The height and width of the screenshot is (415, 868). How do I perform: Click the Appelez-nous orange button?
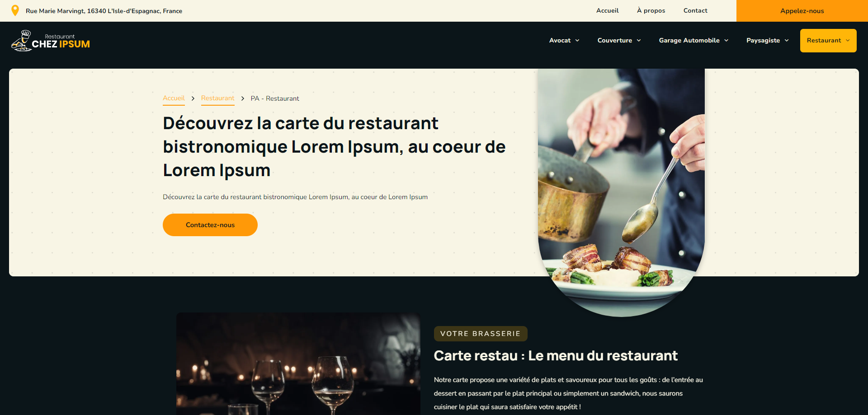(802, 11)
